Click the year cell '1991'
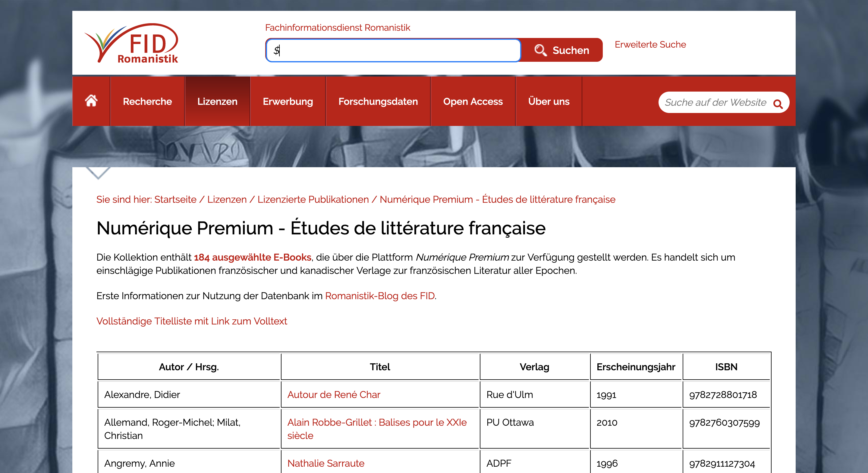The width and height of the screenshot is (868, 473). 636,394
